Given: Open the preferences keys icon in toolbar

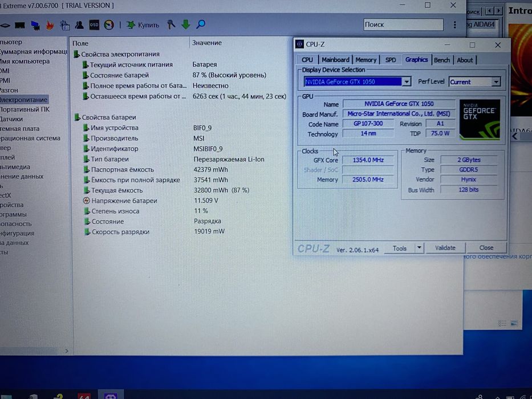Looking at the screenshot, I should tap(171, 25).
